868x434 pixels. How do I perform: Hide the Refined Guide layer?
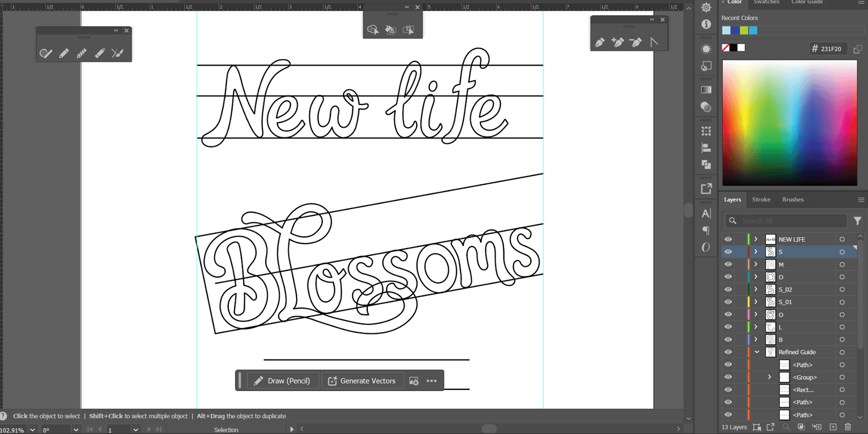[x=728, y=352]
